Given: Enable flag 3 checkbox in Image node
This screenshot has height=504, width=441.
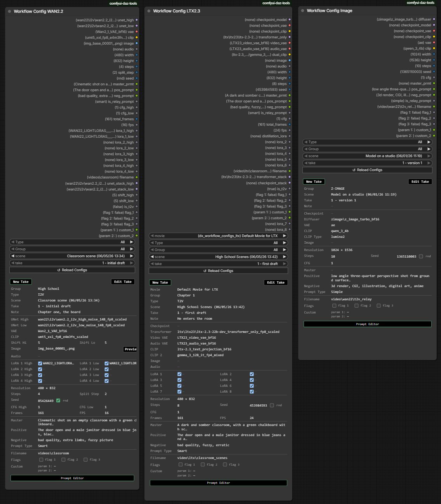Looking at the screenshot, I should coord(378,306).
